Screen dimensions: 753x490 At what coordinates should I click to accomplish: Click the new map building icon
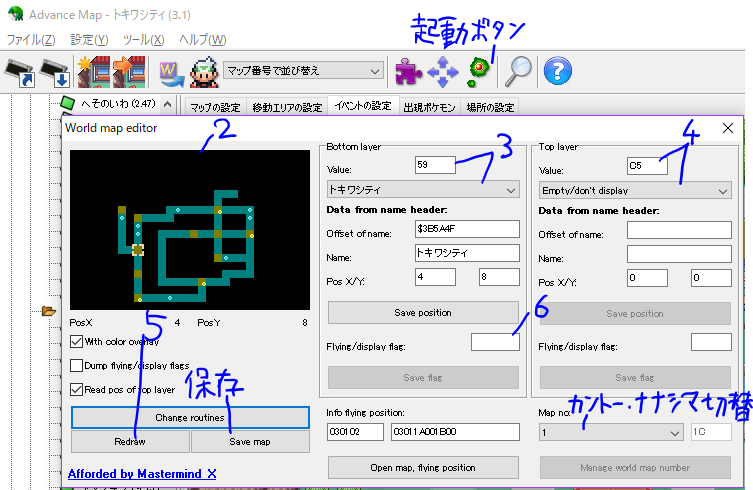click(94, 72)
